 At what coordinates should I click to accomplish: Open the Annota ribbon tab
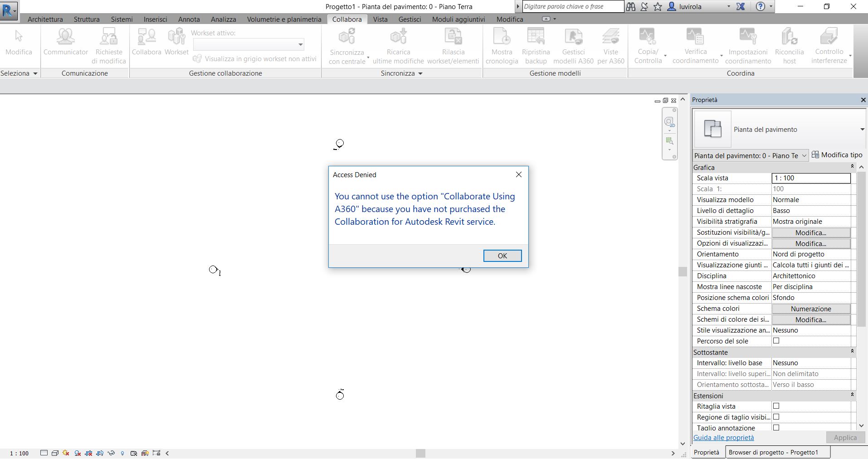click(189, 19)
